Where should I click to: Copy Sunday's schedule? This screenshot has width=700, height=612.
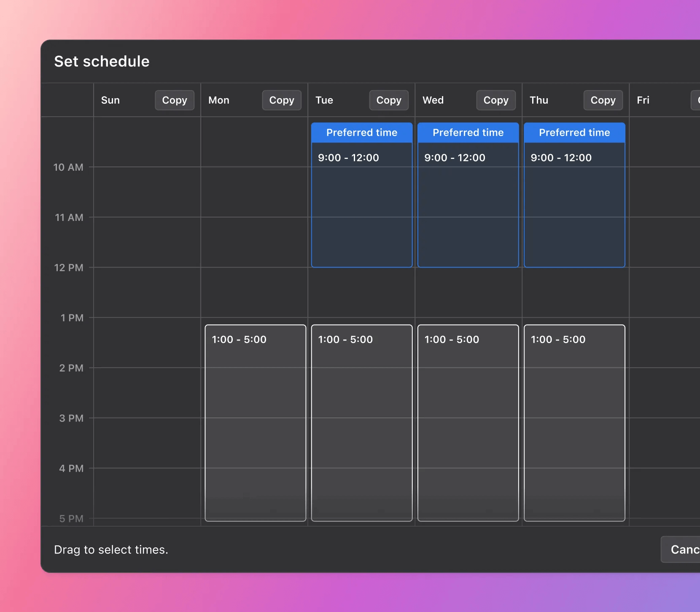click(x=175, y=100)
